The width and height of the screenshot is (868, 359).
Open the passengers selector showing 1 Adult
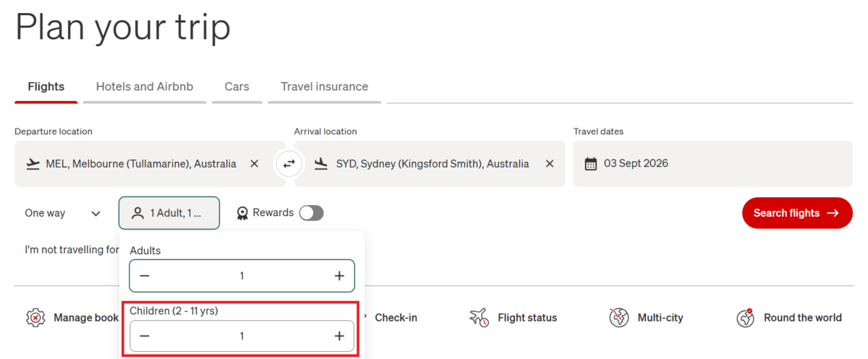[169, 213]
